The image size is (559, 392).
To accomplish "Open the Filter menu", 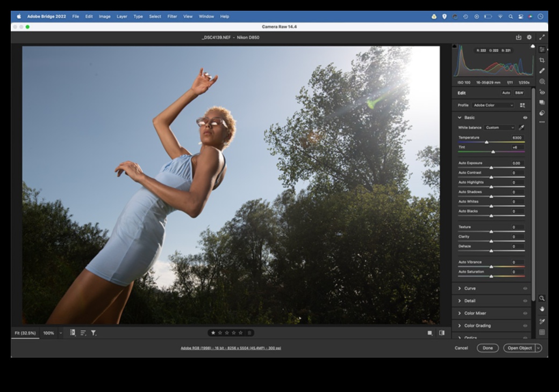I will point(172,17).
